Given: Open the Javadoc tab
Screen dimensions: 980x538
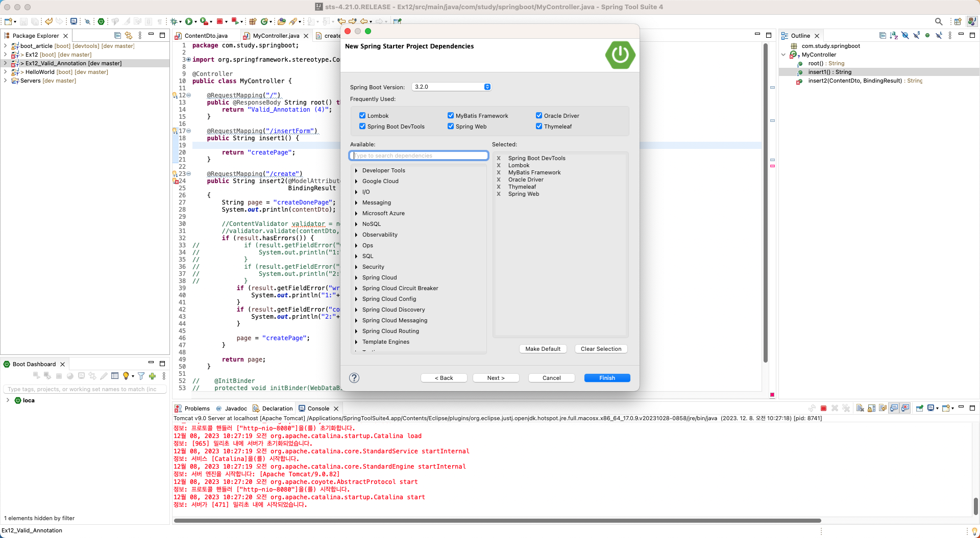Looking at the screenshot, I should click(232, 408).
